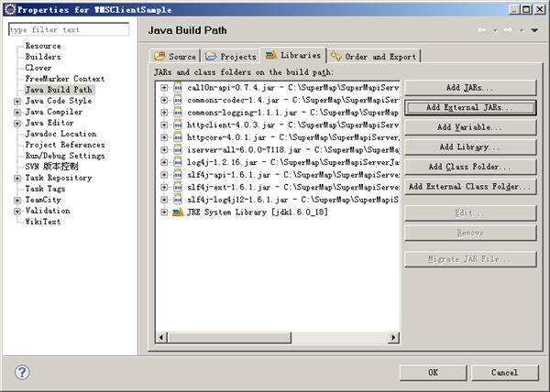Click the httpclient-4.0.3.jar file icon
Screen dimensions: 550x392
(178, 125)
